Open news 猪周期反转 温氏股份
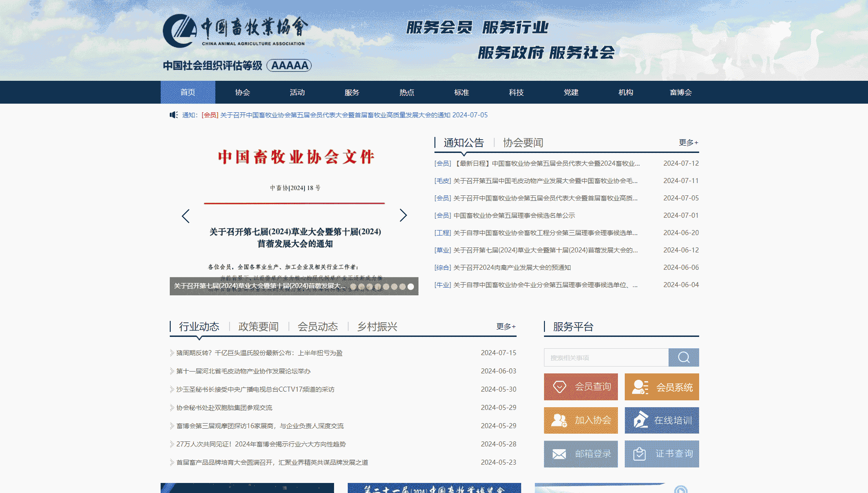The height and width of the screenshot is (493, 868). pos(259,353)
